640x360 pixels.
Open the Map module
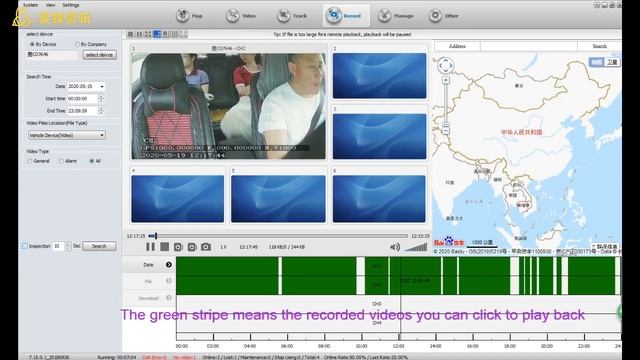pos(189,16)
